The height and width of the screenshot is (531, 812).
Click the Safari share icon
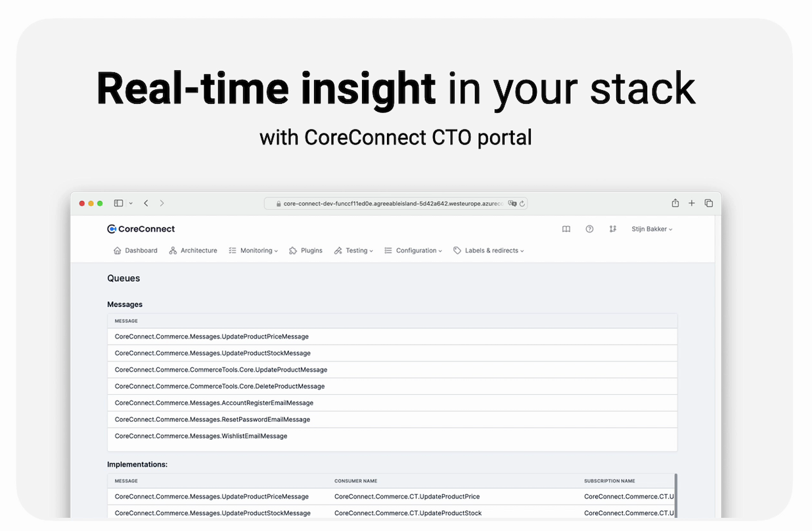point(675,204)
